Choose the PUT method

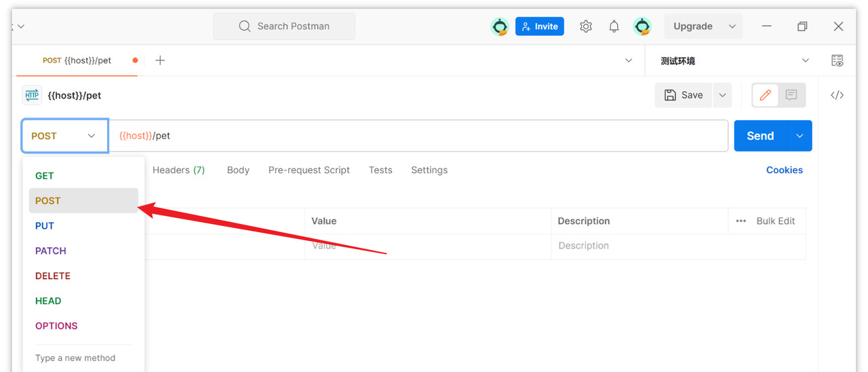[83, 225]
